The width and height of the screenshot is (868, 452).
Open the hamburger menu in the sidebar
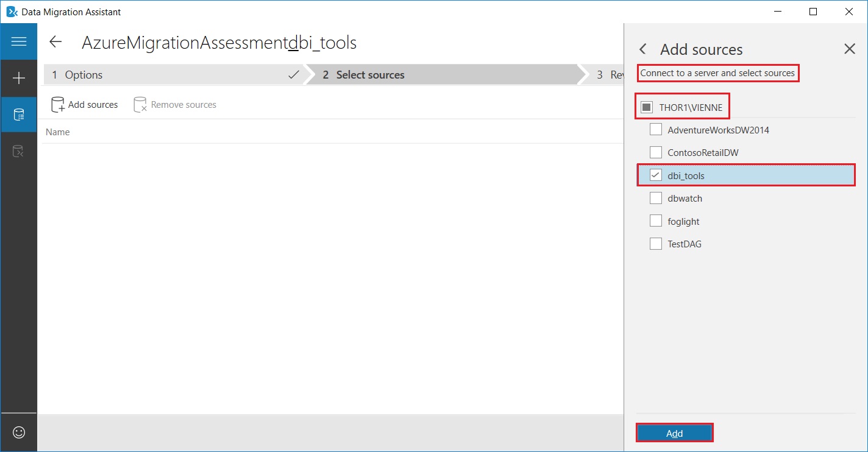tap(19, 41)
